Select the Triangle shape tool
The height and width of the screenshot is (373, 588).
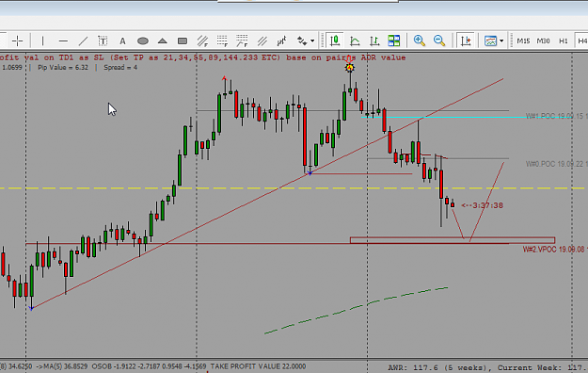[x=163, y=41]
